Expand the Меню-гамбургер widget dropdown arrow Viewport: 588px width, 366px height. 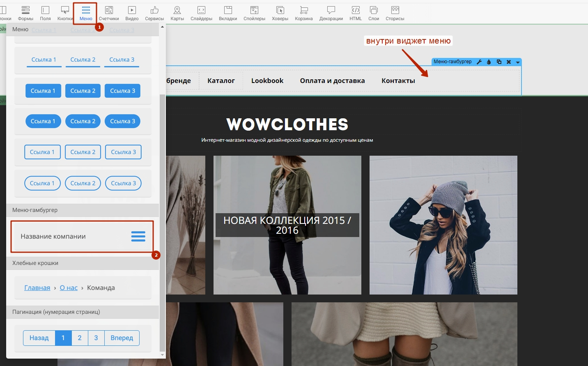point(518,62)
